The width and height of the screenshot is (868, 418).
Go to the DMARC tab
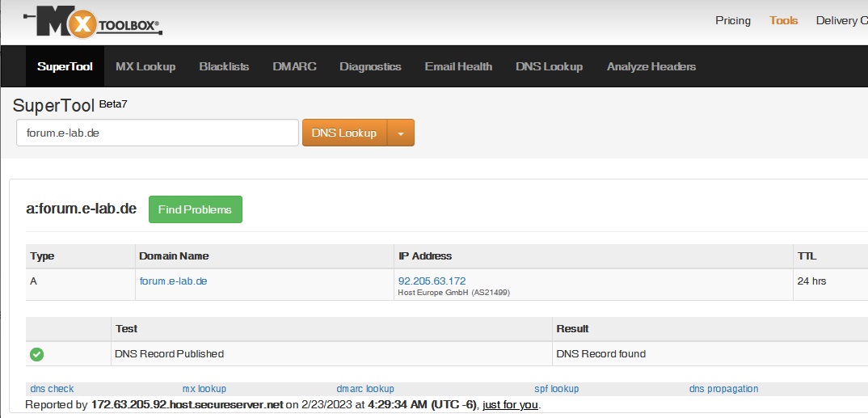click(294, 66)
